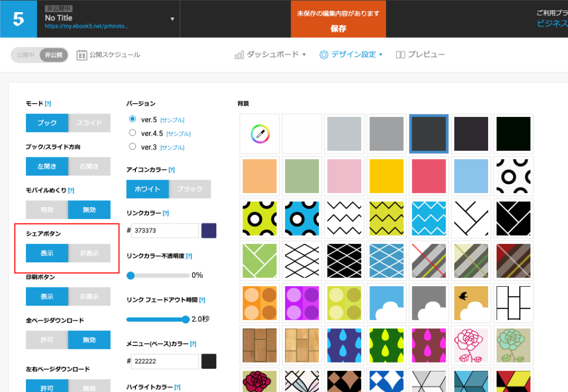568x392 pixels.
Task: Open the ver.5 サンプル link
Action: coord(172,120)
